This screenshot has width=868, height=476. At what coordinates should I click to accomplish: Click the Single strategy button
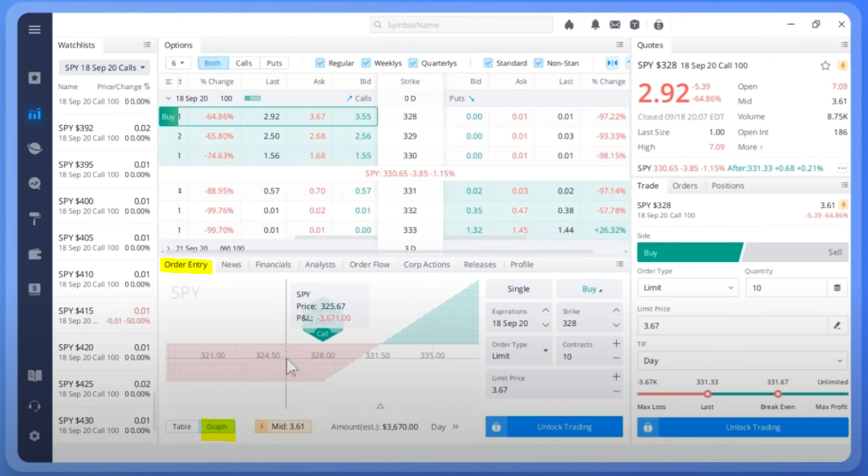pyautogui.click(x=518, y=289)
